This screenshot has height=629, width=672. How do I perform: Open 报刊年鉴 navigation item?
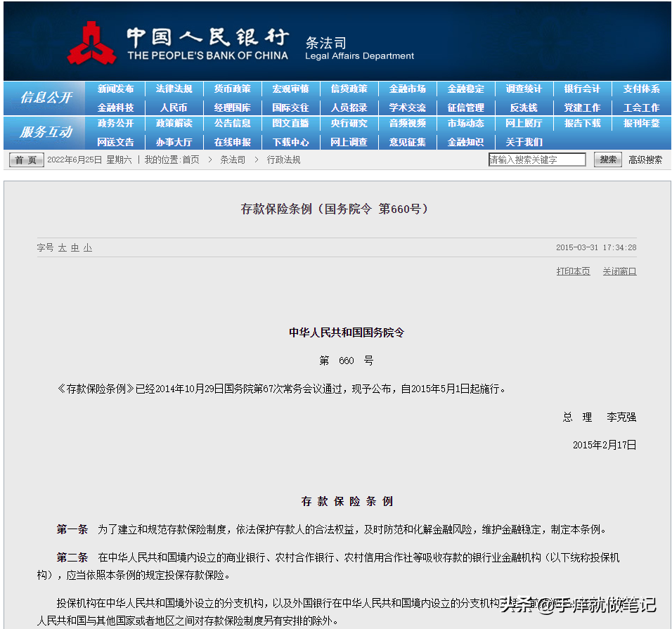point(641,123)
